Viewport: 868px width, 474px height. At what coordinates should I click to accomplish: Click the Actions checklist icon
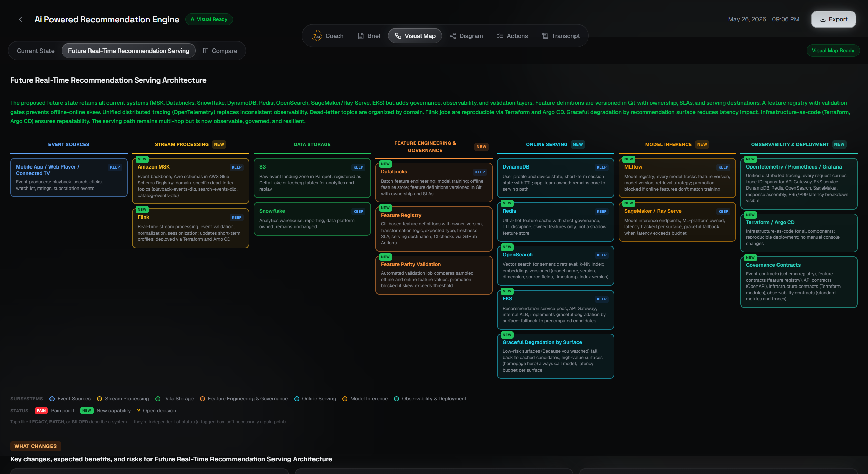(x=500, y=36)
